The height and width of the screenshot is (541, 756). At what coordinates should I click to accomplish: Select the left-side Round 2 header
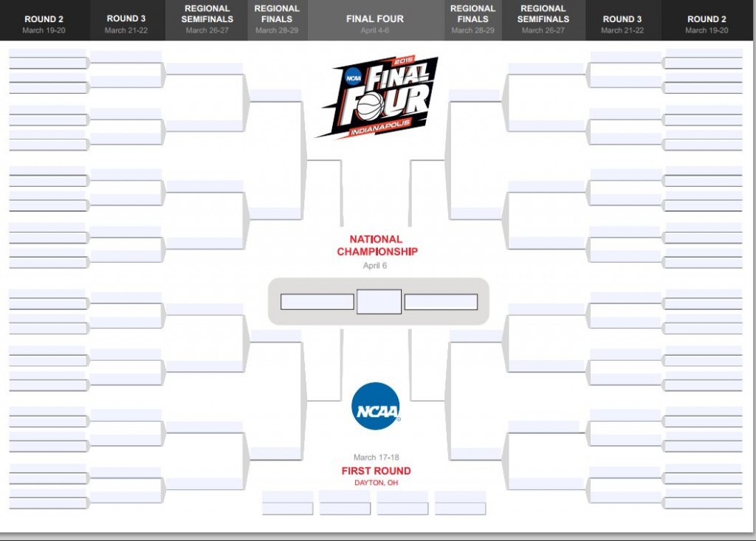click(44, 24)
